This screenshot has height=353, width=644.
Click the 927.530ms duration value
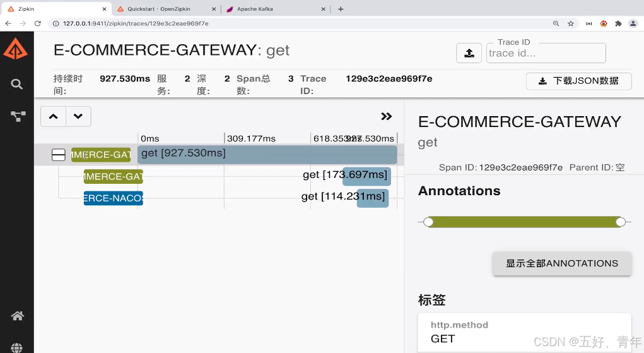coord(125,78)
